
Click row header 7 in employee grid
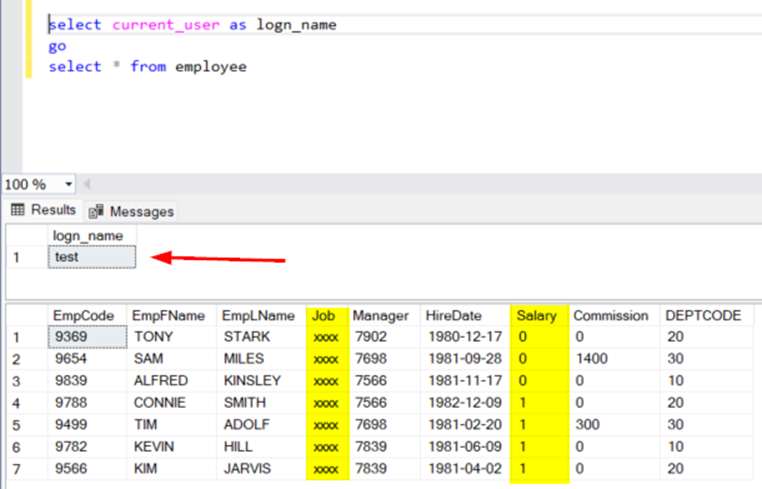[x=27, y=469]
